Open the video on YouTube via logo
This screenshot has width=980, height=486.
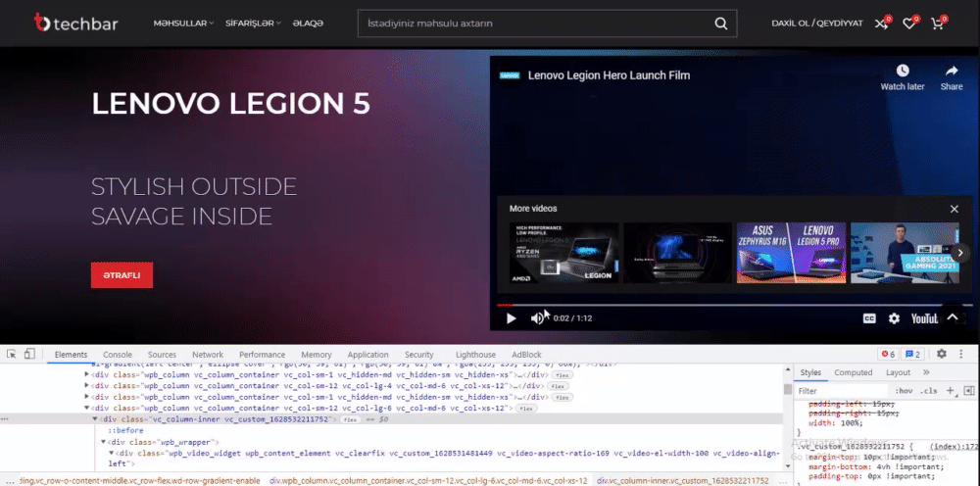[x=924, y=318]
